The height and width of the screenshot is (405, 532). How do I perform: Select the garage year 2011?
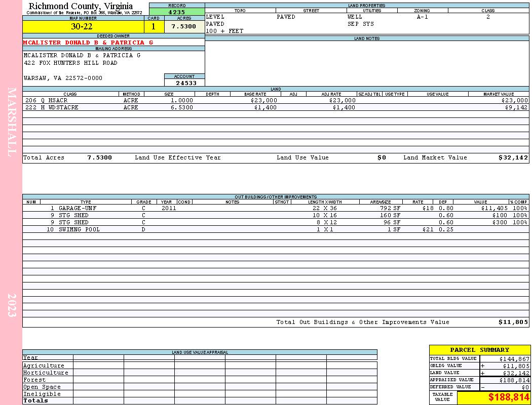[169, 209]
